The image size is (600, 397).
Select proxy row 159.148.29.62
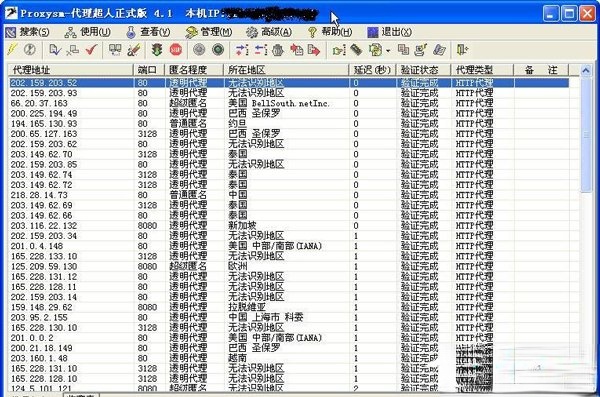coord(289,307)
